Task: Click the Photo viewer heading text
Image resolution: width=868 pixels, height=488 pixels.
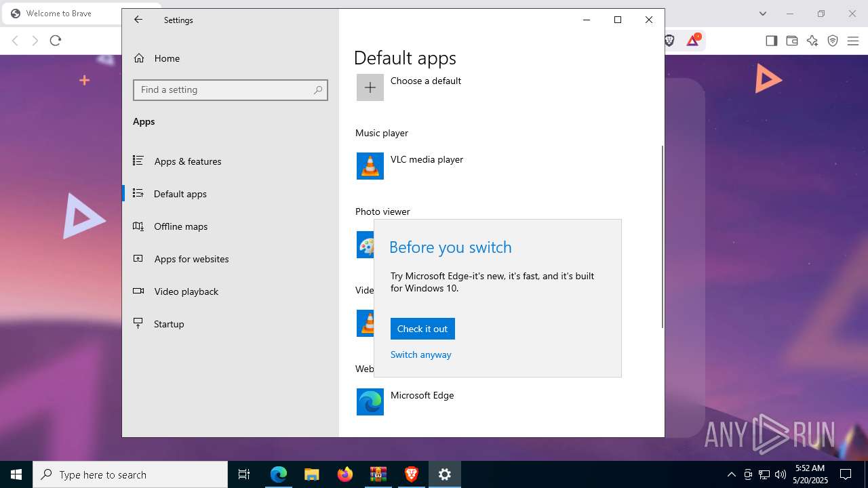Action: pos(382,211)
